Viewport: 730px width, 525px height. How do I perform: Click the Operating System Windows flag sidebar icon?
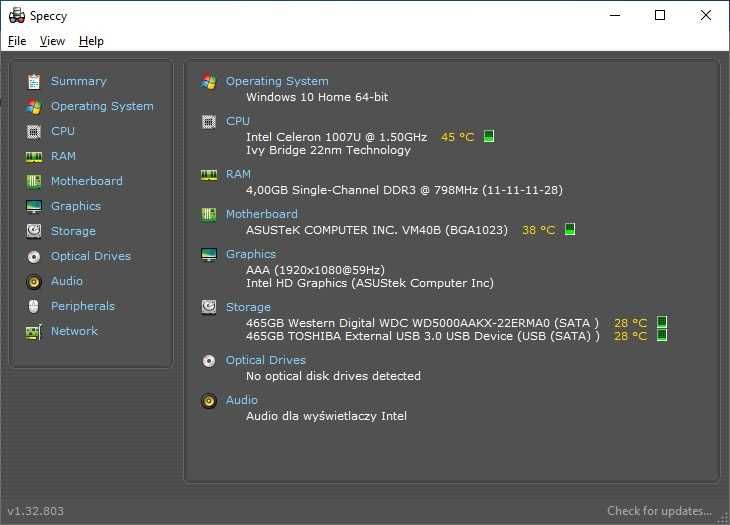(x=34, y=107)
